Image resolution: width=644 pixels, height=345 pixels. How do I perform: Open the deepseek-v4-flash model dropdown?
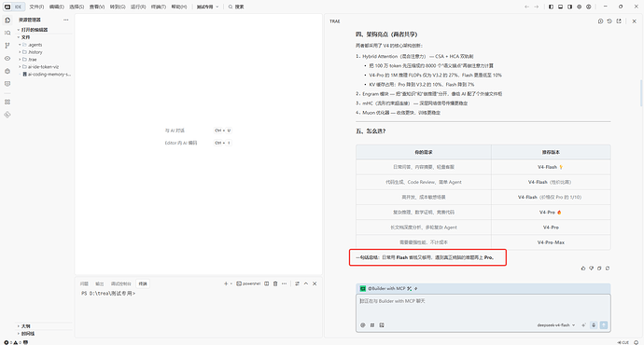click(555, 324)
